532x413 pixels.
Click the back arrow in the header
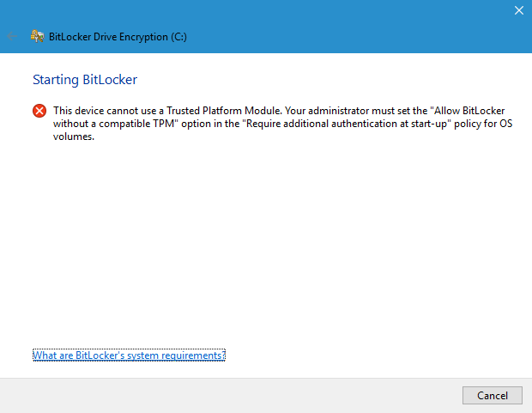[x=12, y=36]
